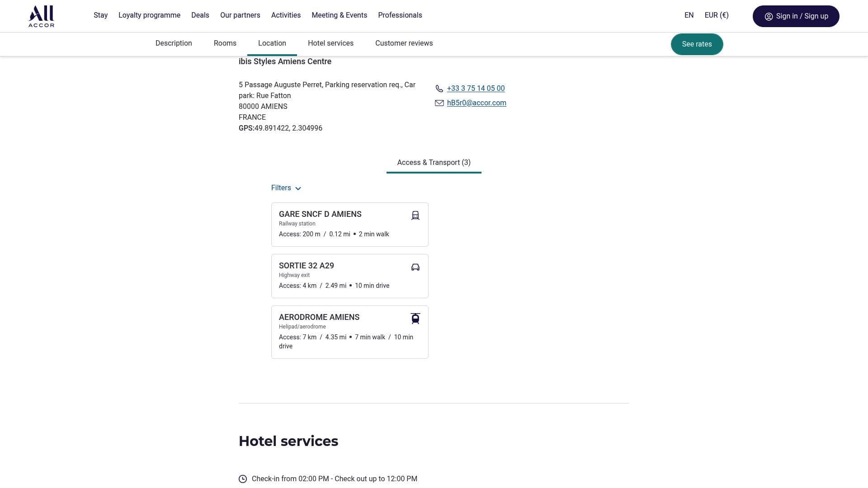The height and width of the screenshot is (488, 868).
Task: Click the clock icon next to check-in times
Action: coord(243,479)
